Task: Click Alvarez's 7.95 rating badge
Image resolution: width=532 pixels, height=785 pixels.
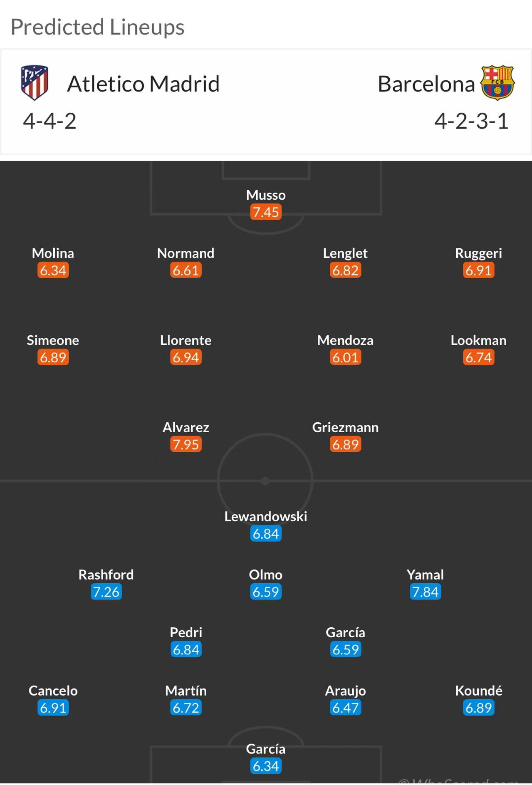Action: pos(186,444)
